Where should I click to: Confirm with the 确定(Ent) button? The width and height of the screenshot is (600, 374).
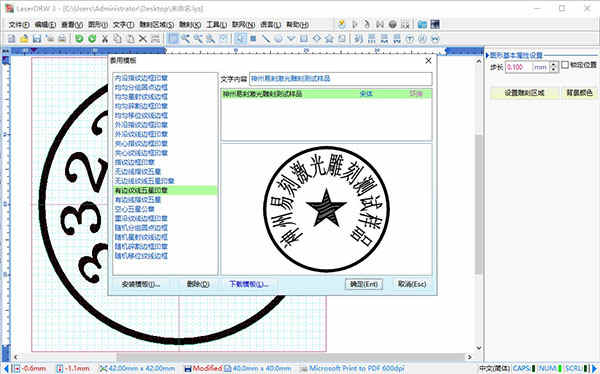pyautogui.click(x=364, y=284)
